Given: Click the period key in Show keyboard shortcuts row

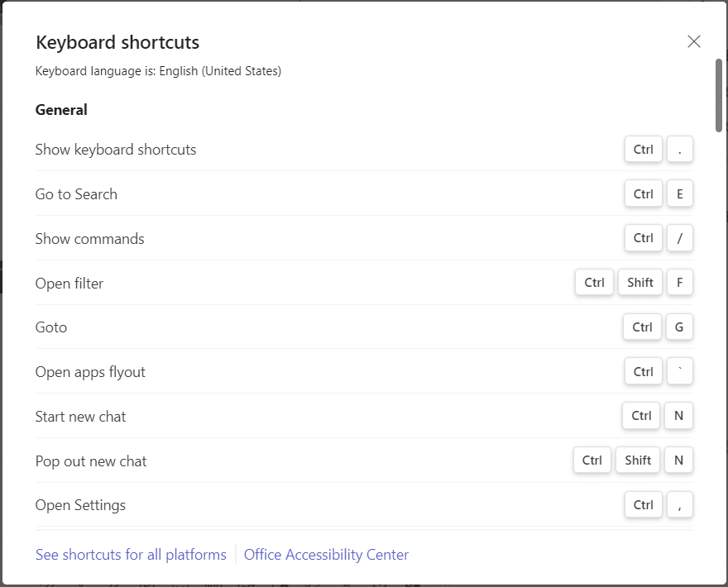Looking at the screenshot, I should [x=680, y=150].
